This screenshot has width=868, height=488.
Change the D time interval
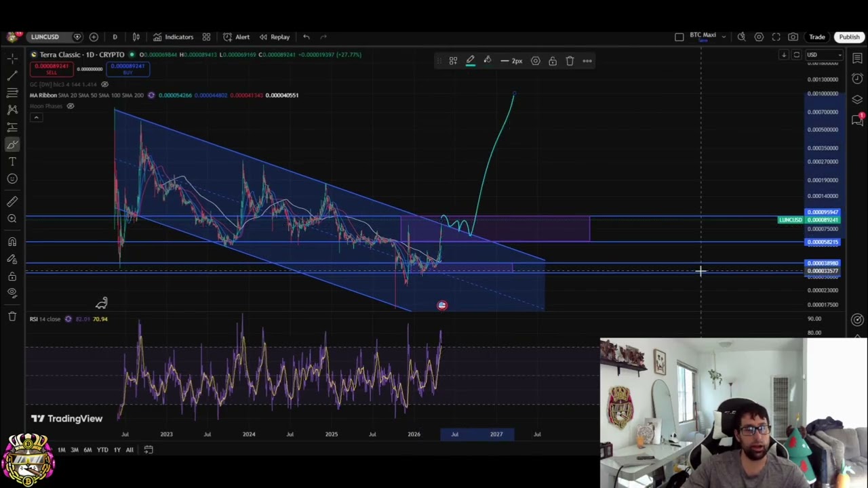tap(115, 37)
